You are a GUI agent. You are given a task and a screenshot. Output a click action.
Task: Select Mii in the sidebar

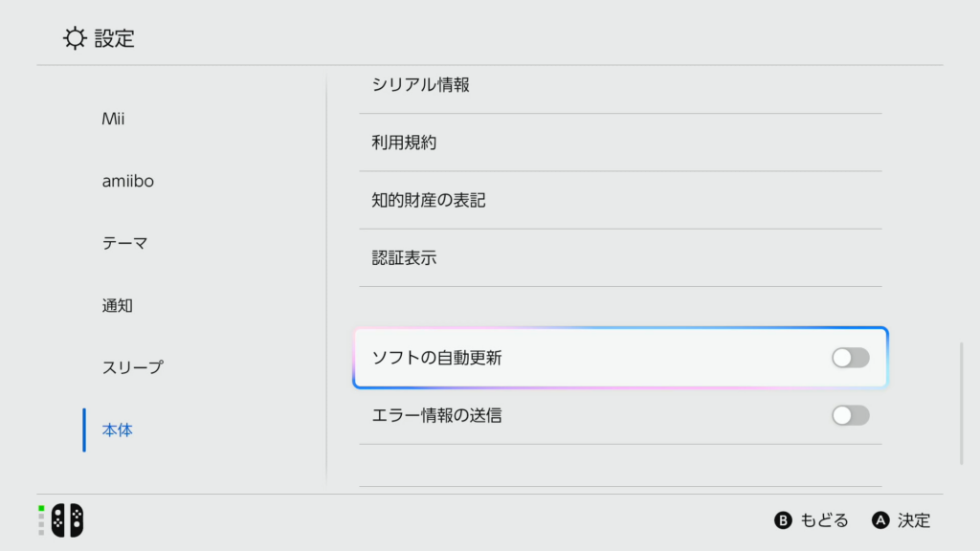coord(113,119)
